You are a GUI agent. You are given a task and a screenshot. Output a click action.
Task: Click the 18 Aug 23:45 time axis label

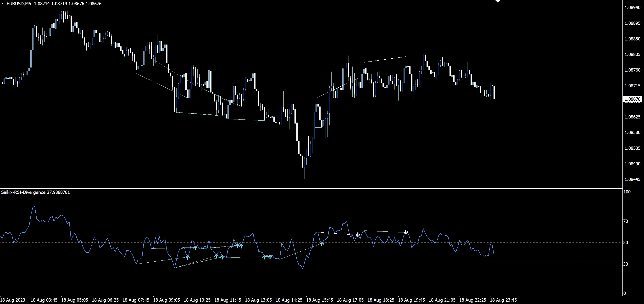point(503,300)
